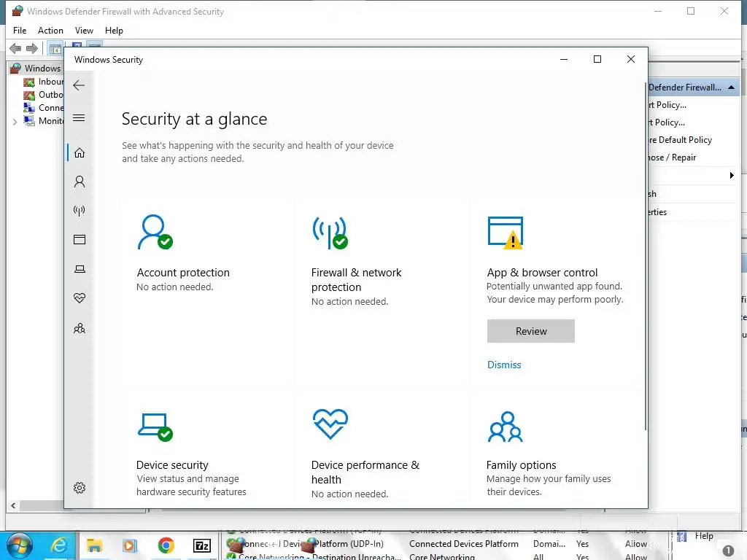747x560 pixels.
Task: Open the Start button on taskbar
Action: 19,545
